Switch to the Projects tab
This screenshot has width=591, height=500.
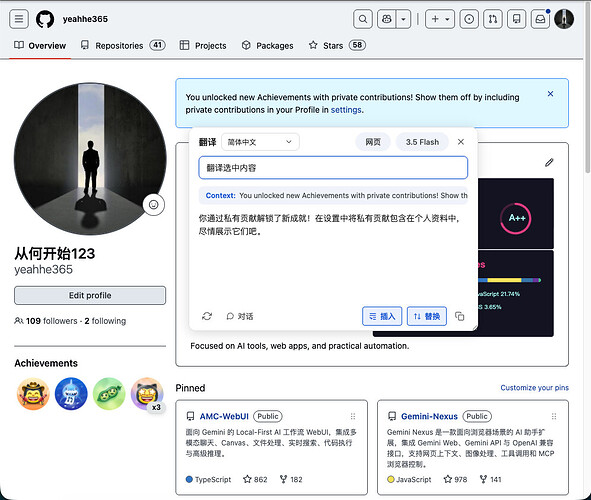[x=203, y=46]
